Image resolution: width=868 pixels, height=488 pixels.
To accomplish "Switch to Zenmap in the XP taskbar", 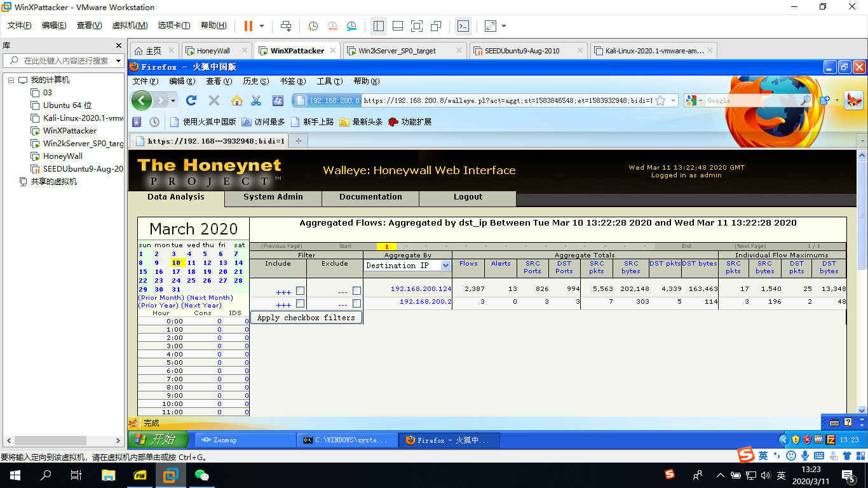I will click(245, 440).
